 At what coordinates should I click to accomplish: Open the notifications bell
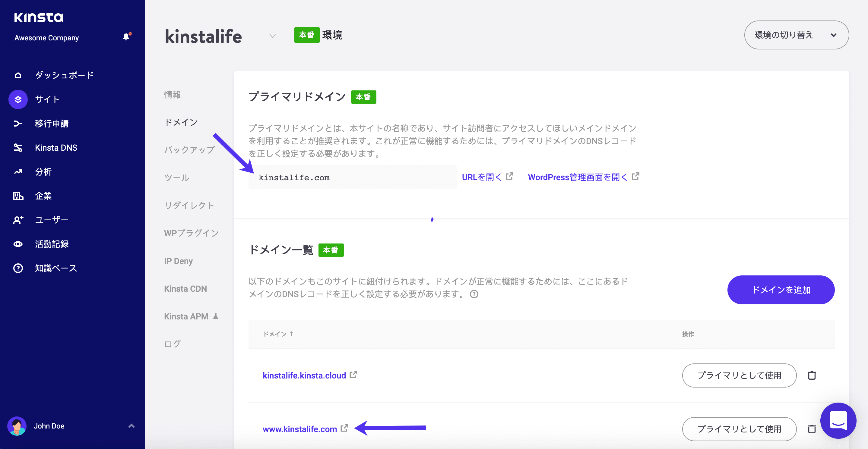click(x=126, y=37)
